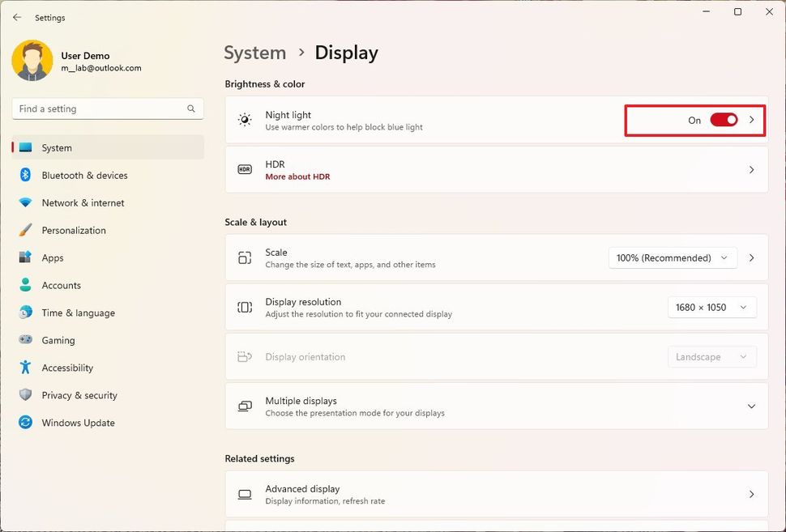This screenshot has height=532, width=786.
Task: Turn off the Night light toggle
Action: tap(724, 120)
